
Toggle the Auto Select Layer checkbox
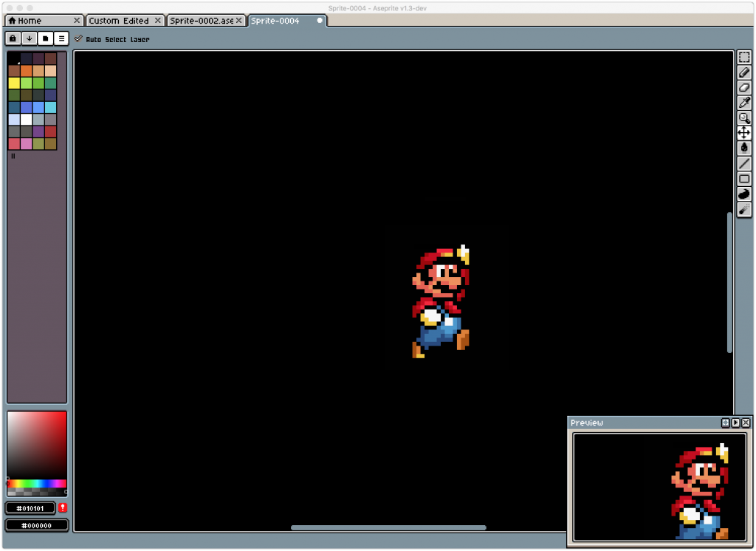(x=78, y=38)
